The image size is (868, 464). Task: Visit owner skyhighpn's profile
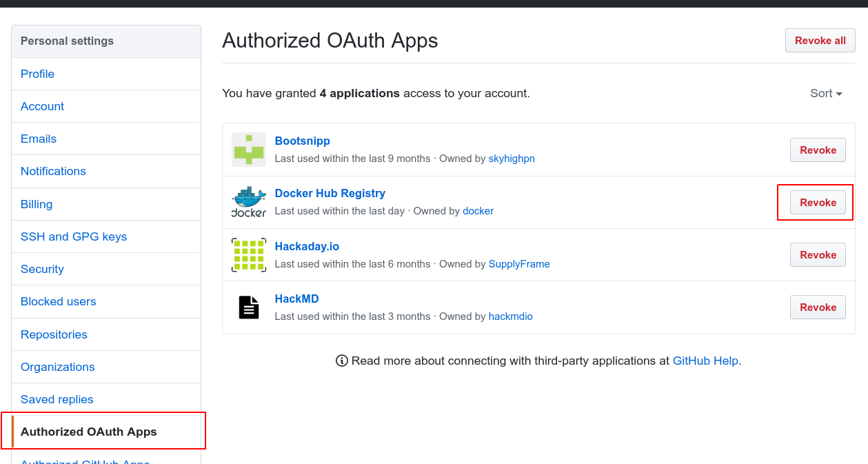coord(512,159)
